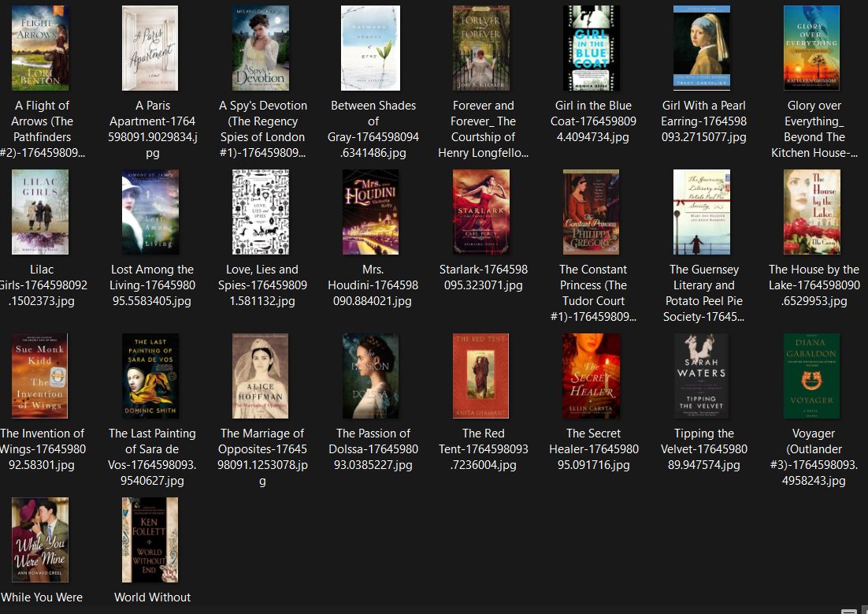
Task: Click The Invention of Wings cover image
Action: [x=40, y=376]
